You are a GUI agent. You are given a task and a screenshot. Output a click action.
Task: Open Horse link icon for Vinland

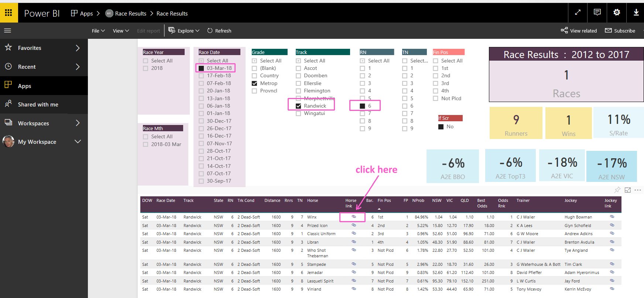354,289
